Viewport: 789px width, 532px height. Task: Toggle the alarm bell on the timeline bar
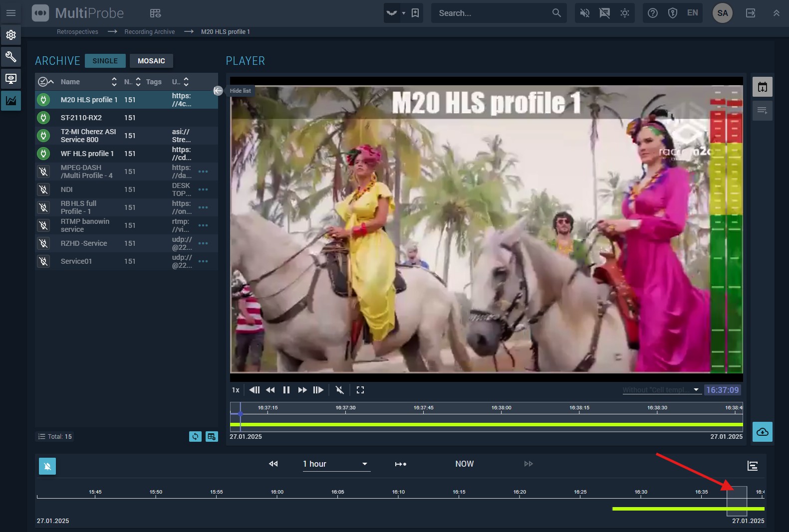click(47, 466)
